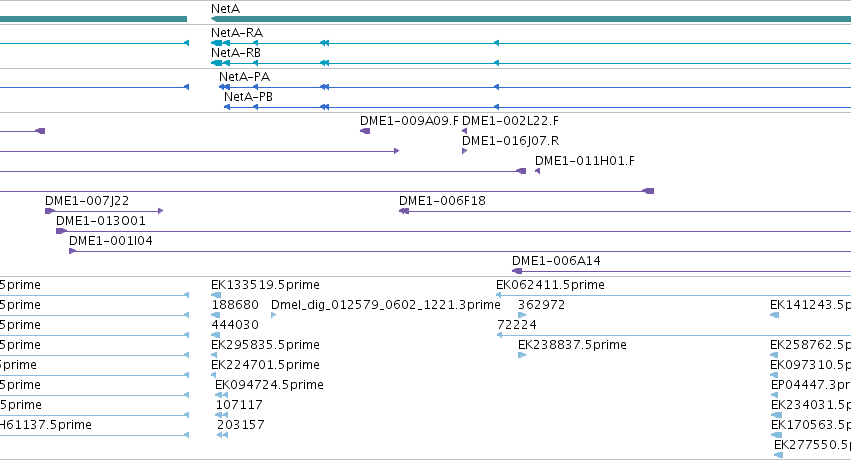Select the DME1-007J22 BAC label

point(87,201)
